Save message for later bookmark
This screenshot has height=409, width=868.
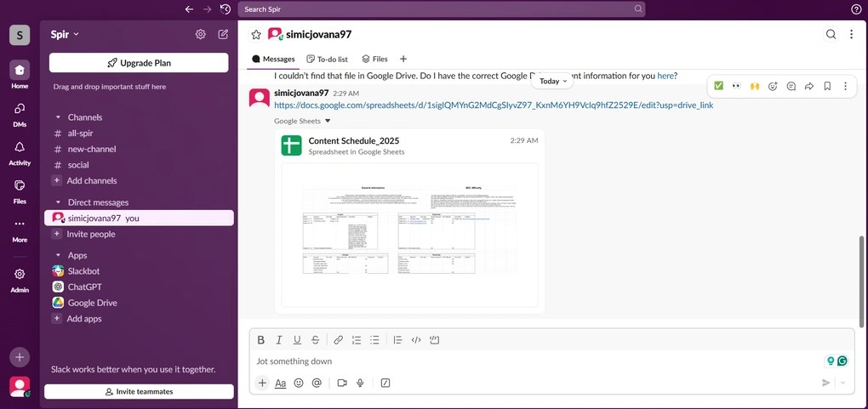coord(827,86)
